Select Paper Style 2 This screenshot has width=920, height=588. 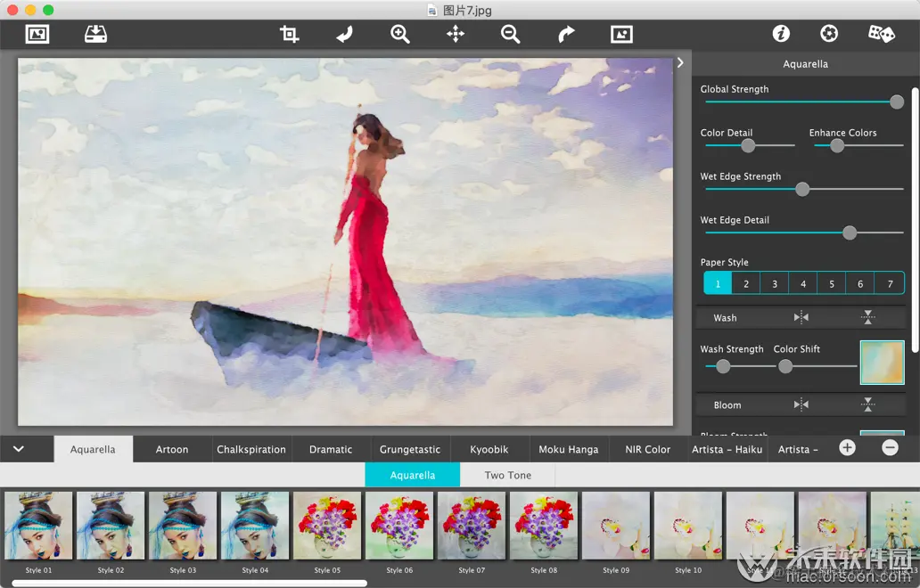(746, 283)
